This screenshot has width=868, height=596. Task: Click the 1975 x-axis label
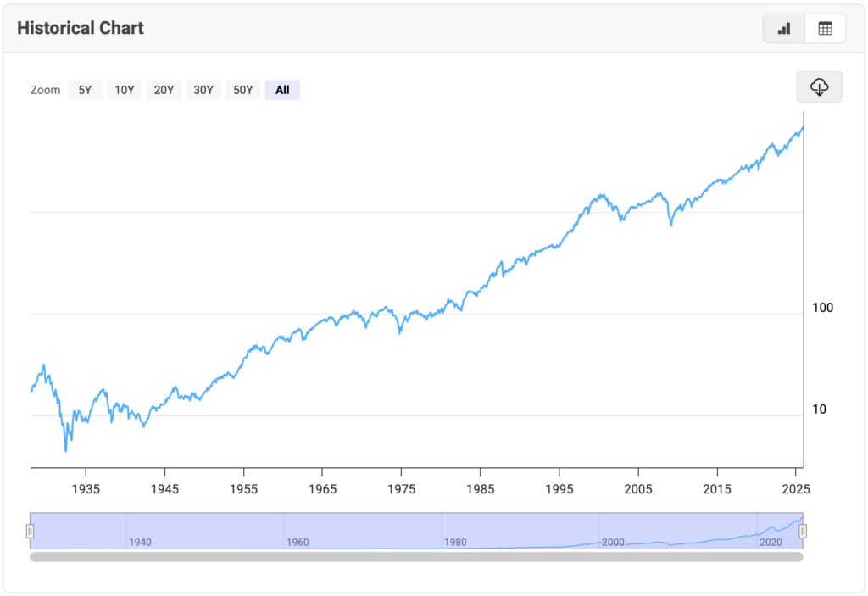tap(401, 488)
